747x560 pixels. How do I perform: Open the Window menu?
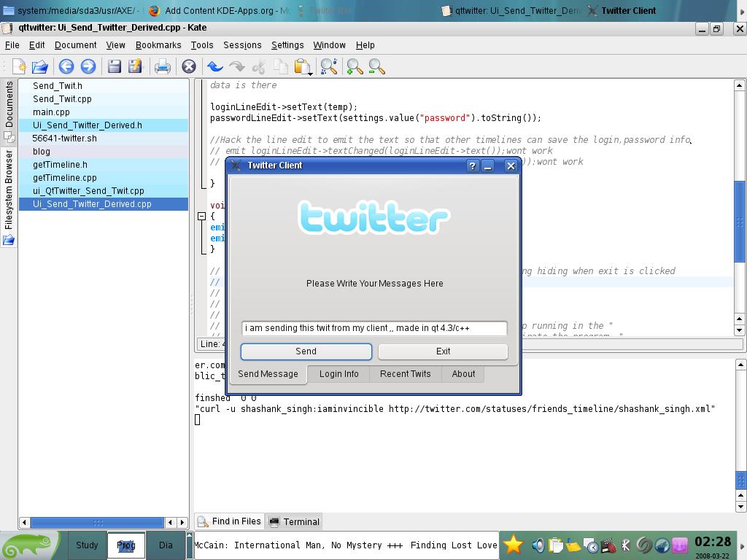coord(329,44)
